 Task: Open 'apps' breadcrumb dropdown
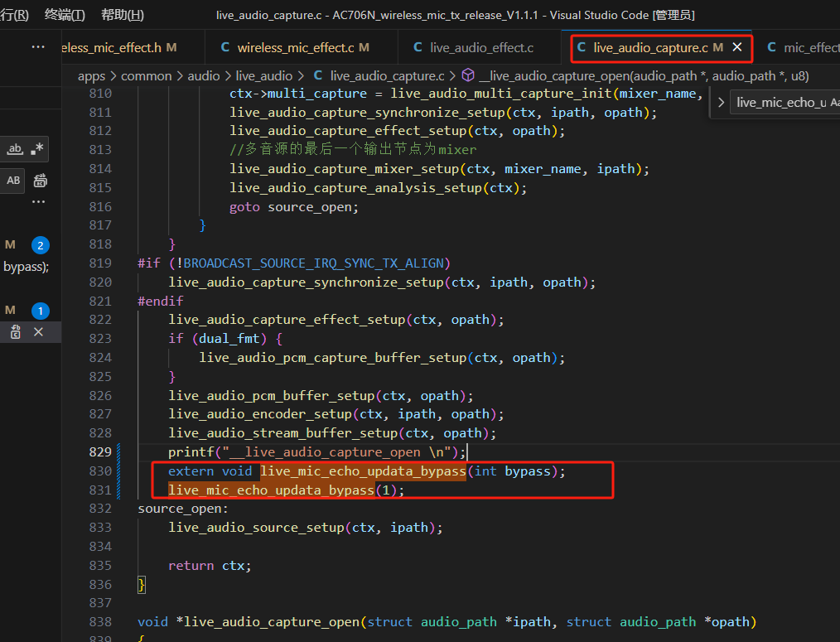click(x=92, y=76)
